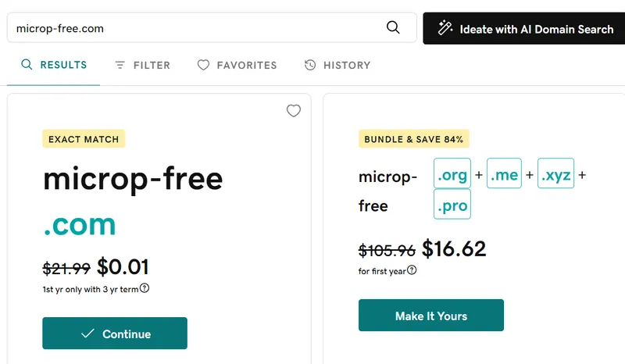Open the Filter tab
The width and height of the screenshot is (625, 364).
[x=142, y=65]
